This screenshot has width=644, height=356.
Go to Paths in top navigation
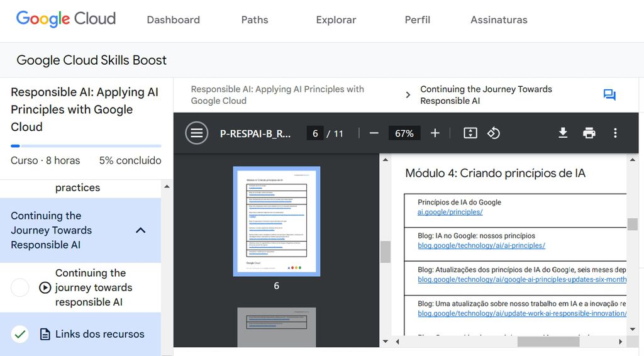pyautogui.click(x=255, y=19)
